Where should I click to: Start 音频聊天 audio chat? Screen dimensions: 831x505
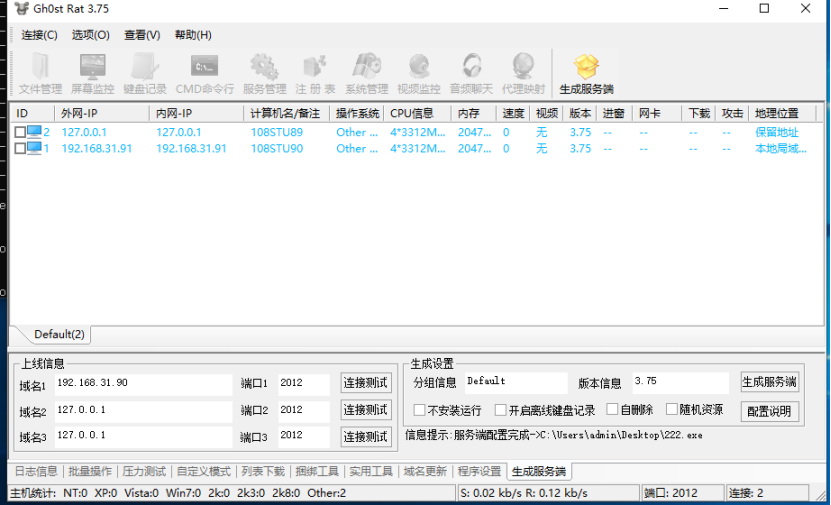(x=471, y=74)
